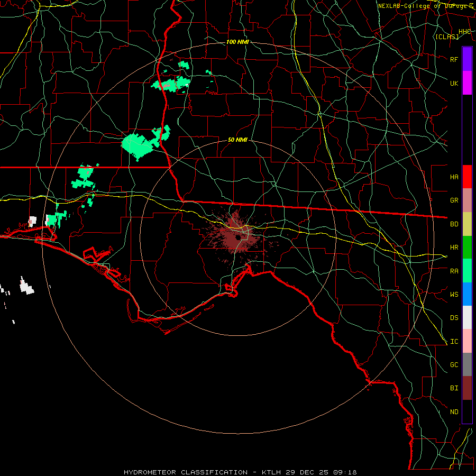Click the 100 NMI range ring label

pos(237,42)
